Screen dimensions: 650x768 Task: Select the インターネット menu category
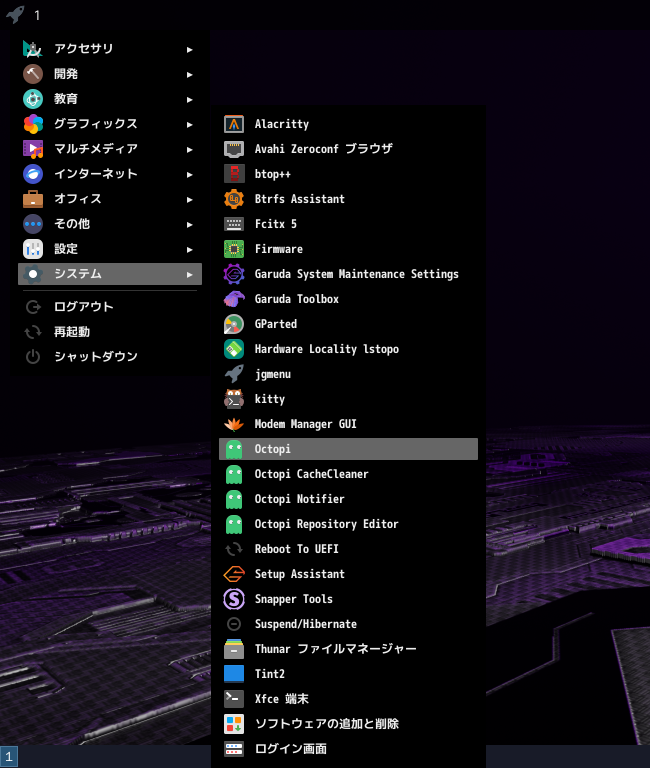point(110,173)
